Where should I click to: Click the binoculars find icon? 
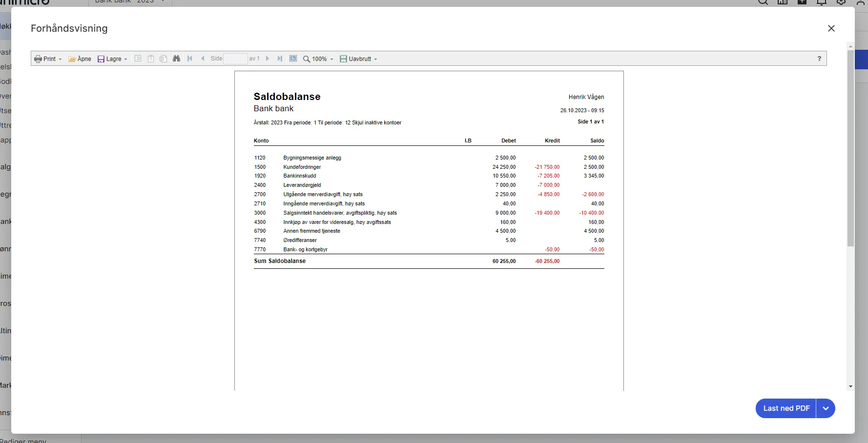[176, 59]
